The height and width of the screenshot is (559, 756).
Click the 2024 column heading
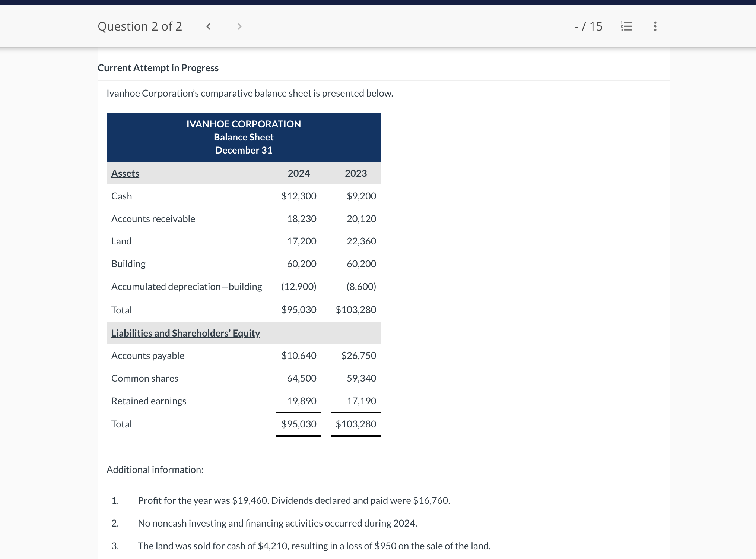click(298, 173)
